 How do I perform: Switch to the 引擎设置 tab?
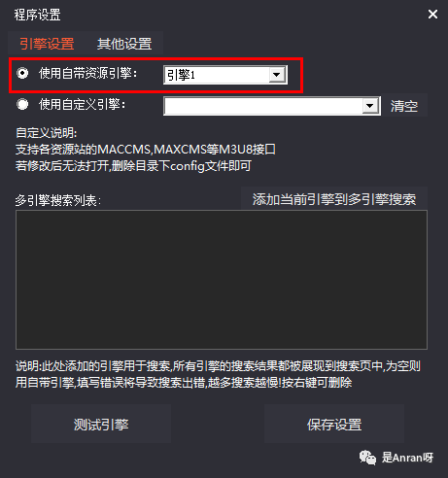click(47, 44)
